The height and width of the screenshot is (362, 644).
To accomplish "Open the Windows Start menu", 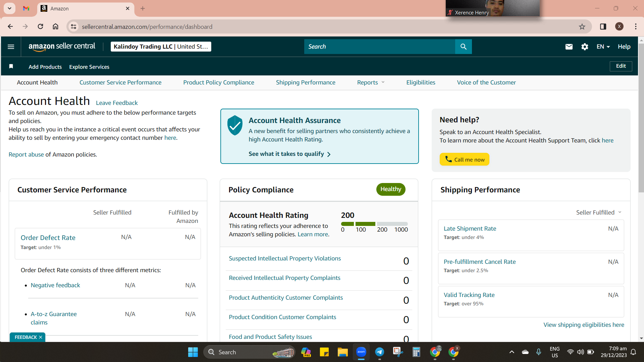I will pos(193,352).
